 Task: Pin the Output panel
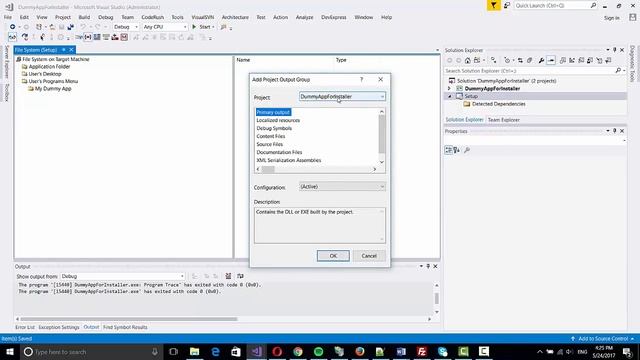428,266
